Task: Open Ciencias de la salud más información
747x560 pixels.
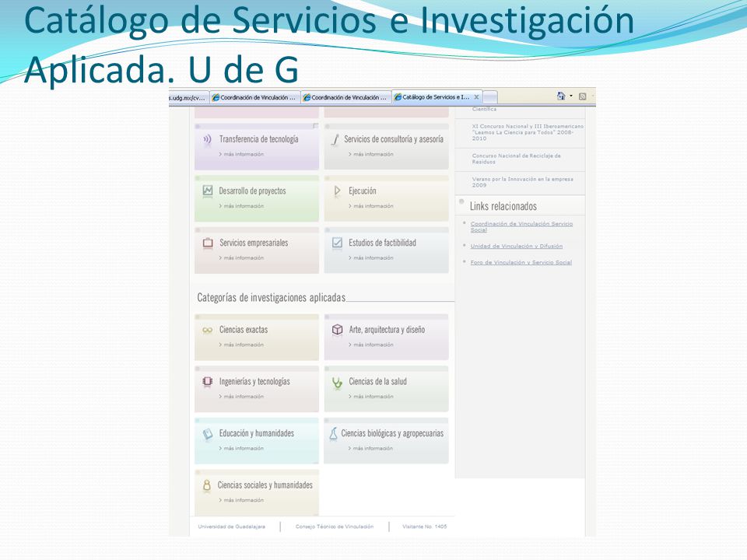Action: pos(371,397)
